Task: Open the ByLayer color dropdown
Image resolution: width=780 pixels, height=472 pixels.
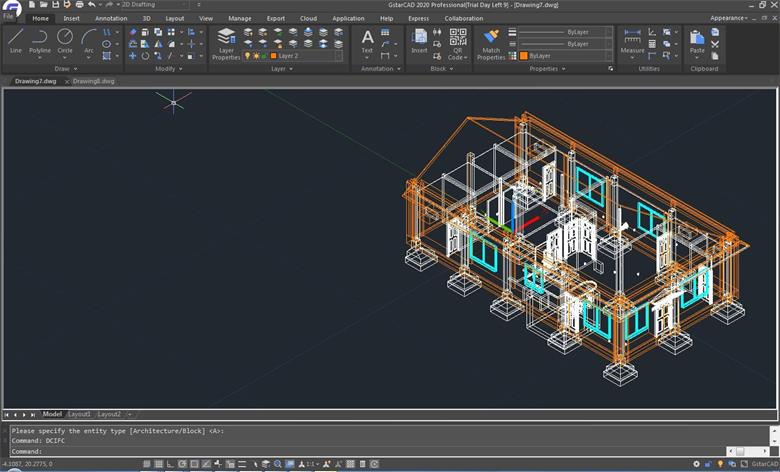Action: pyautogui.click(x=566, y=56)
